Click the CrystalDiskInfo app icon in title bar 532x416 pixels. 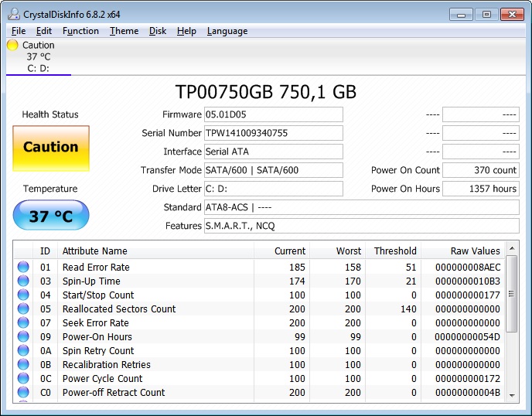[14, 14]
